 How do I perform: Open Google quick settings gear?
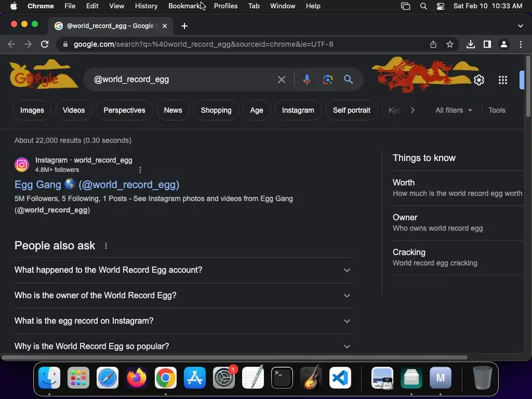click(478, 80)
